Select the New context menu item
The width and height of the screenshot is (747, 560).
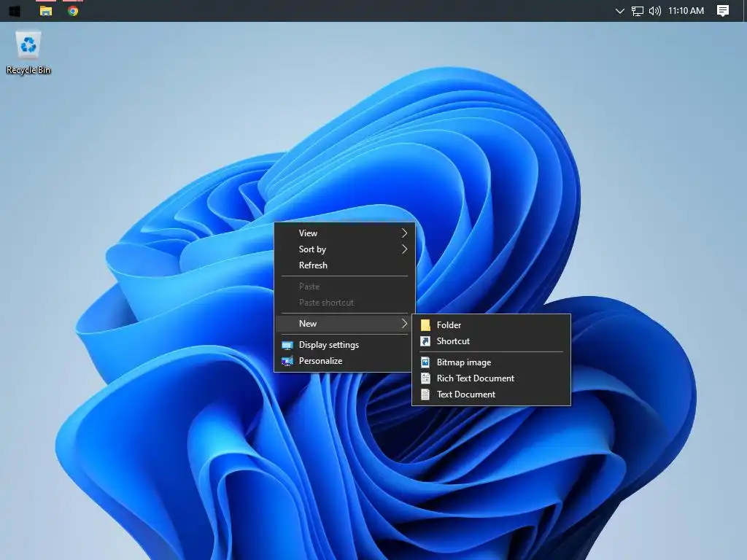pos(345,323)
